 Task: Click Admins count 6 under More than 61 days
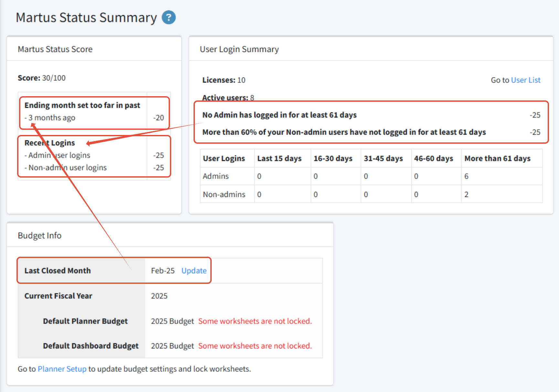pos(466,176)
